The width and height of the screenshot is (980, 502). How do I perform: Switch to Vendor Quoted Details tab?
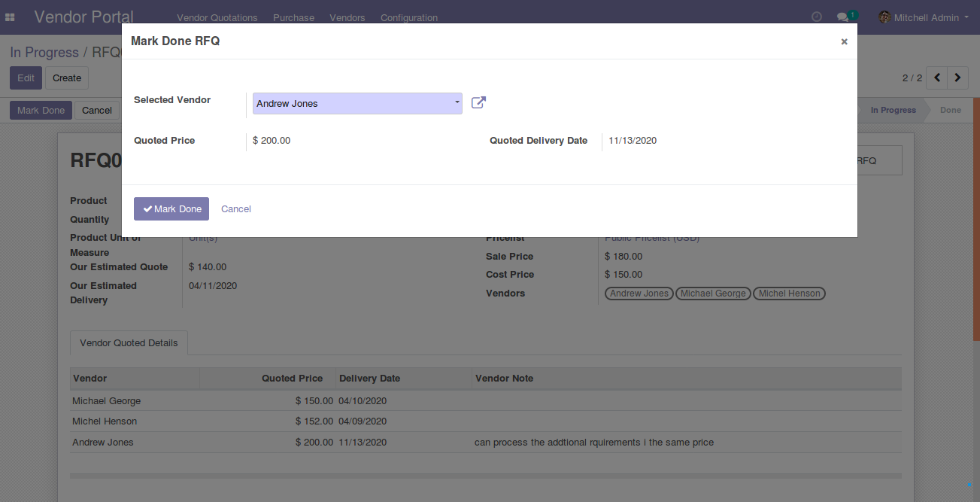coord(129,343)
